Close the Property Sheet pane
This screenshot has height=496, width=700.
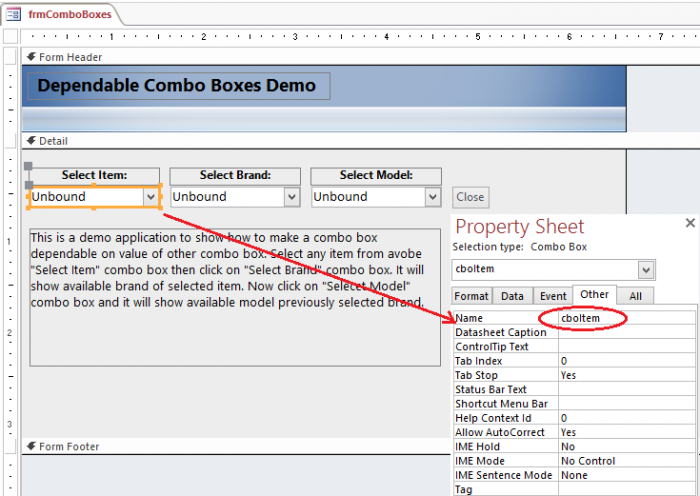click(x=690, y=223)
